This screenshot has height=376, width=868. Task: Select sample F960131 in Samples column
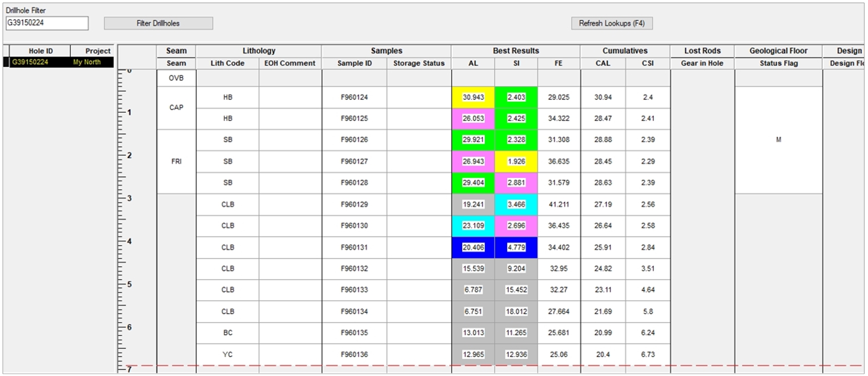point(354,247)
